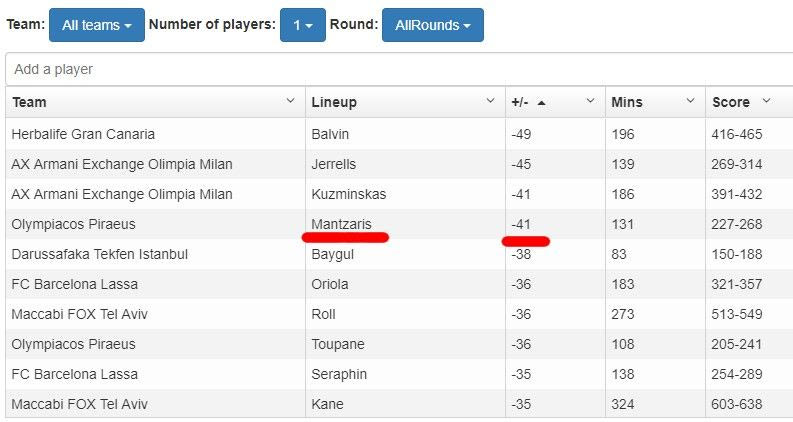Click the Jerrells lineup cell
Screen dimensions: 793x422
tap(334, 164)
